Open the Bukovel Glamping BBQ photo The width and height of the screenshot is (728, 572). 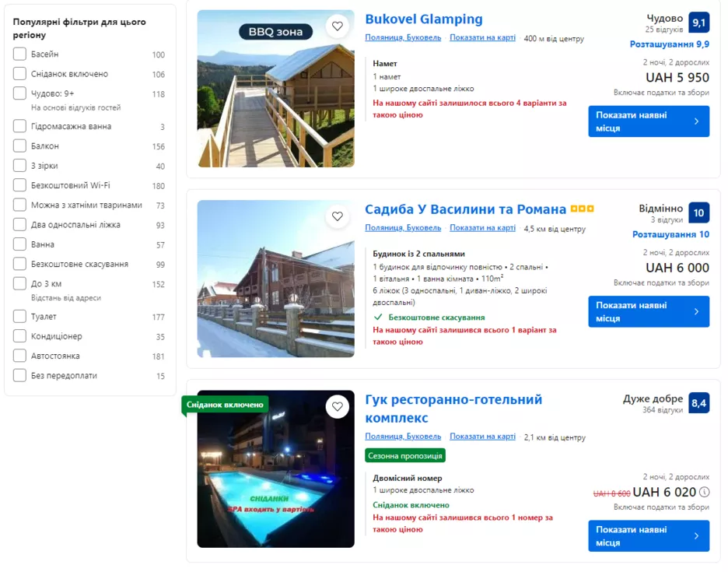[275, 89]
